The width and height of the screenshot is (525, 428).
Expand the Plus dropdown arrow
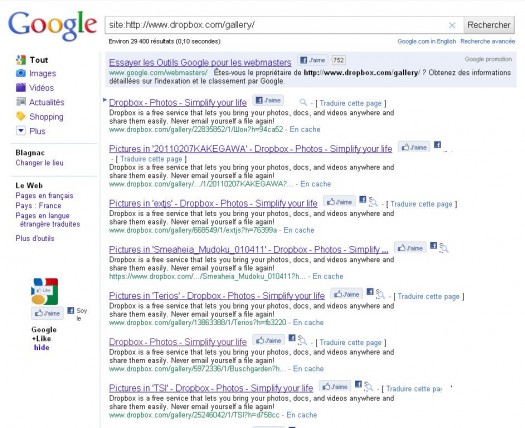pos(21,131)
